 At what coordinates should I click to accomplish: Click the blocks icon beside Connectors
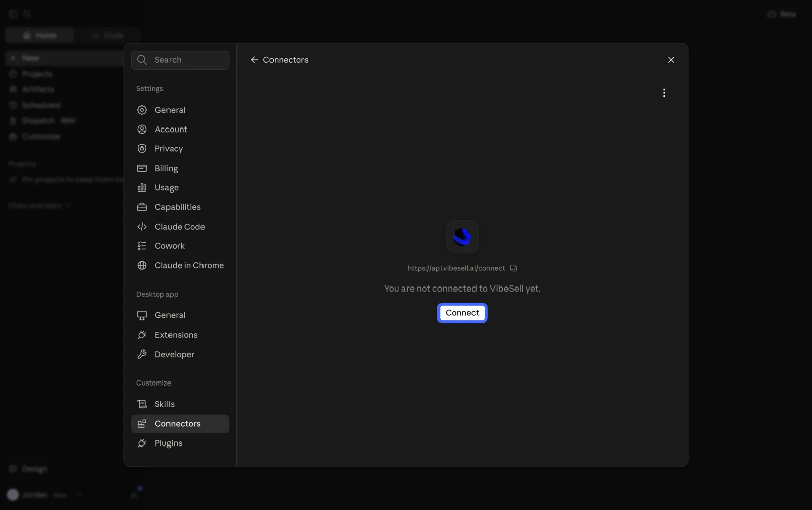pos(142,424)
